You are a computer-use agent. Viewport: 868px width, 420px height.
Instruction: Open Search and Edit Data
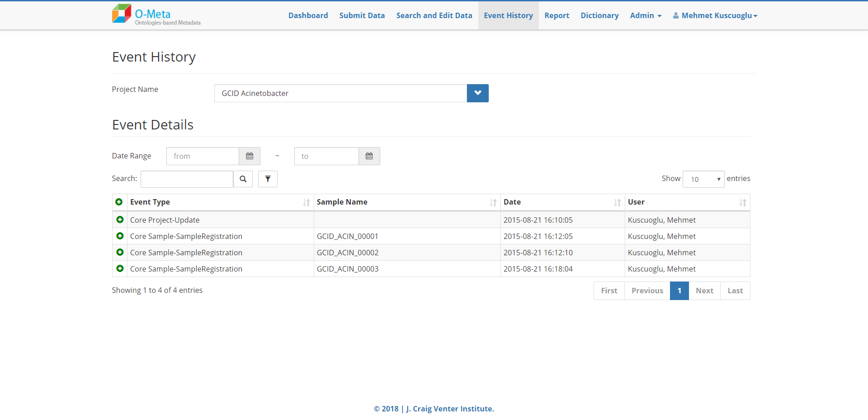click(434, 15)
